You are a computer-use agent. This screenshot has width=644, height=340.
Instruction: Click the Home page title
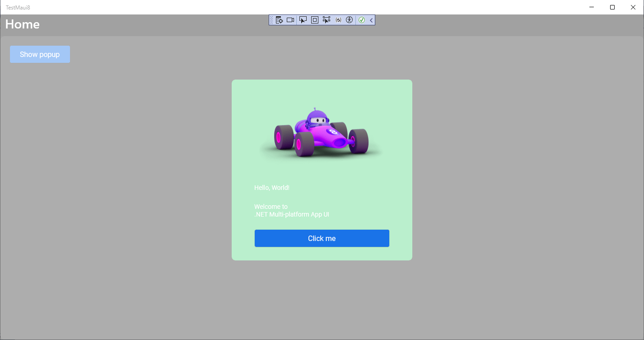[x=22, y=24]
